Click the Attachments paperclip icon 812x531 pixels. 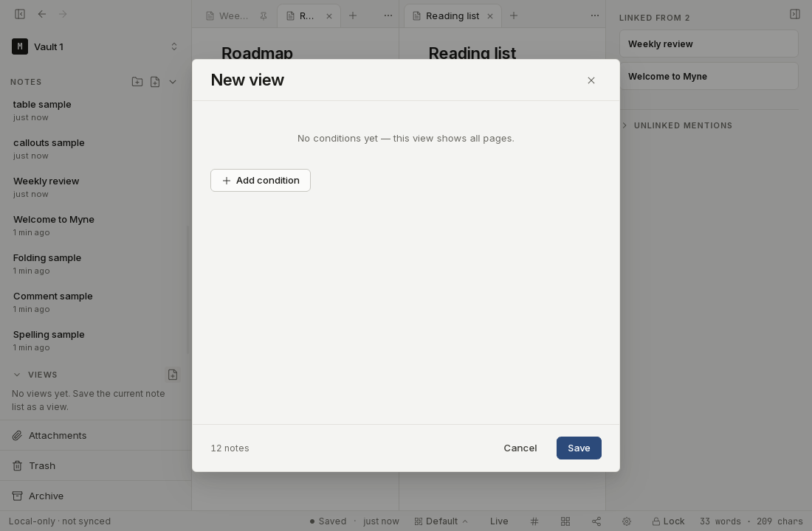click(x=17, y=435)
